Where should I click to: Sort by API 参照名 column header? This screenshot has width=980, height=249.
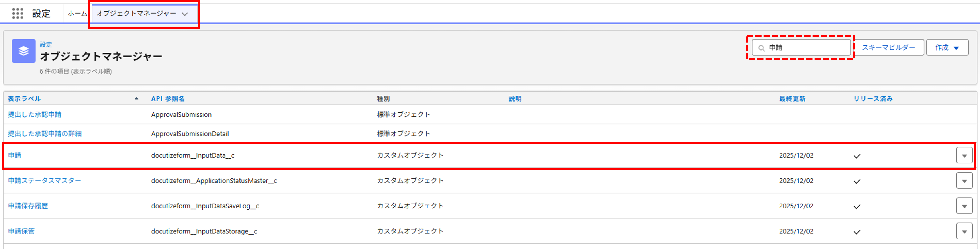point(168,98)
